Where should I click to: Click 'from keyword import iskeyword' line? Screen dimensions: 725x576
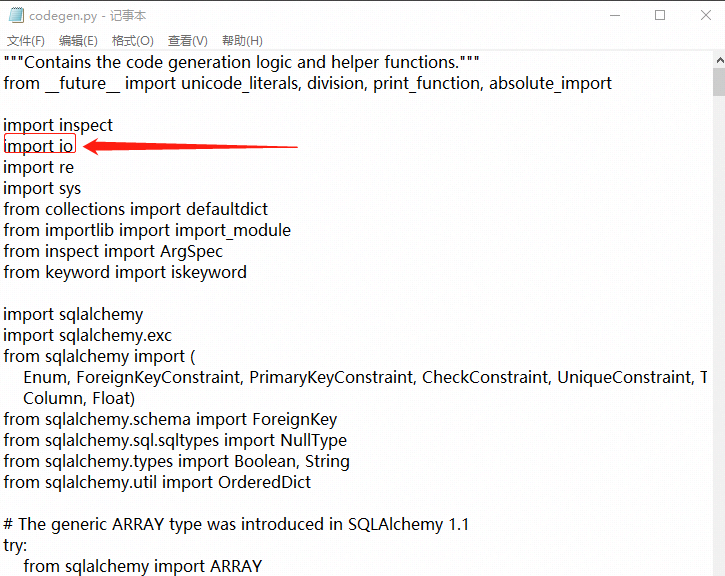tap(125, 272)
